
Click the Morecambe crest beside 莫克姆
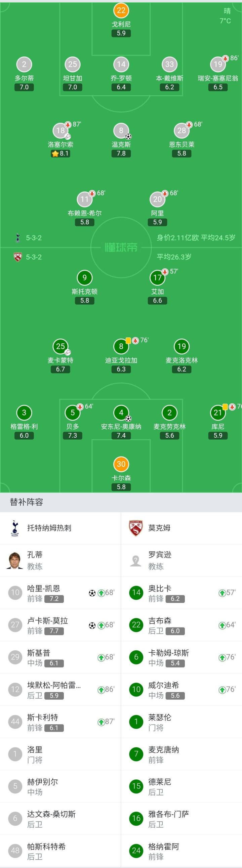[x=136, y=528]
